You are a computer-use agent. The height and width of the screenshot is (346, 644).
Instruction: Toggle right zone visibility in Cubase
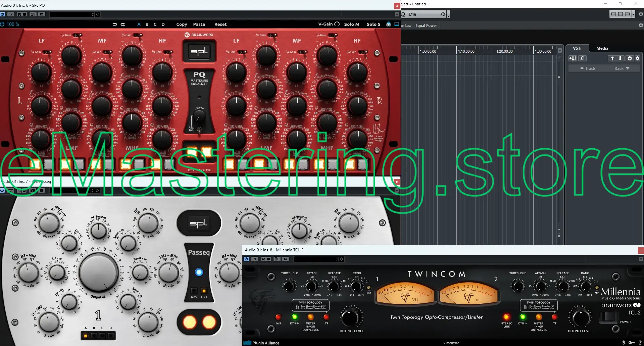(x=628, y=14)
